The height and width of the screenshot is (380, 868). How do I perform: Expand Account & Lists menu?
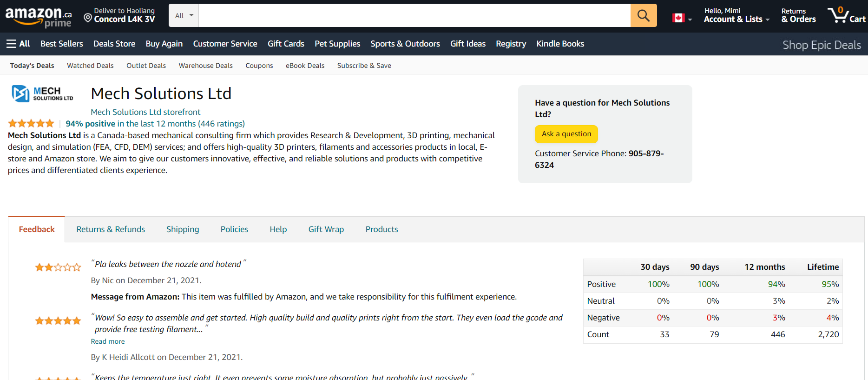736,15
